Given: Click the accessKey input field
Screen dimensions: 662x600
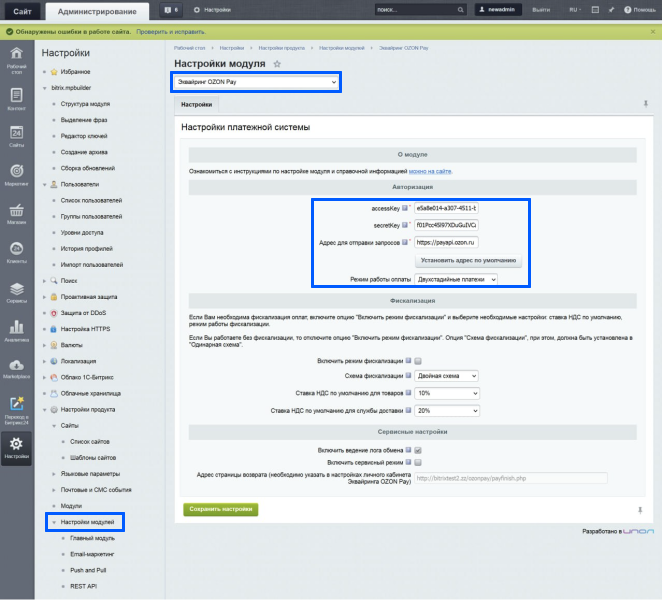Looking at the screenshot, I should pyautogui.click(x=446, y=208).
